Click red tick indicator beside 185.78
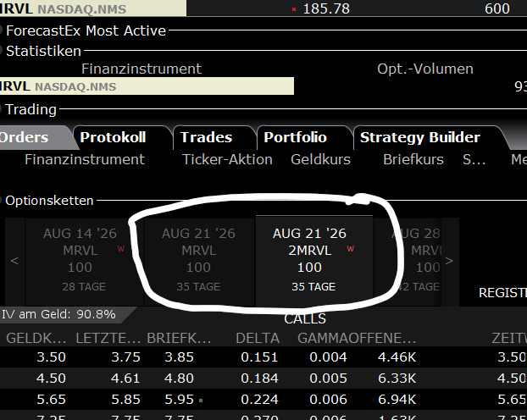 point(294,9)
